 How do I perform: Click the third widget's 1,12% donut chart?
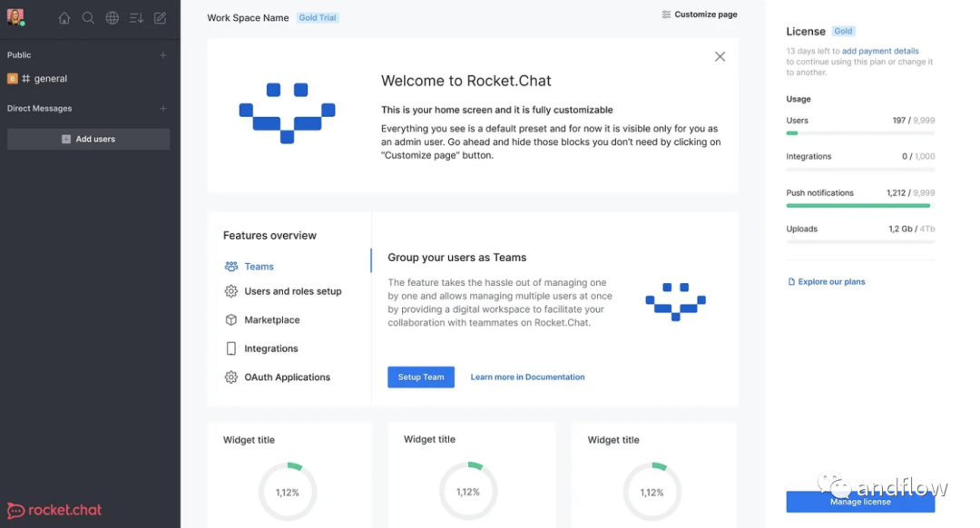[652, 492]
